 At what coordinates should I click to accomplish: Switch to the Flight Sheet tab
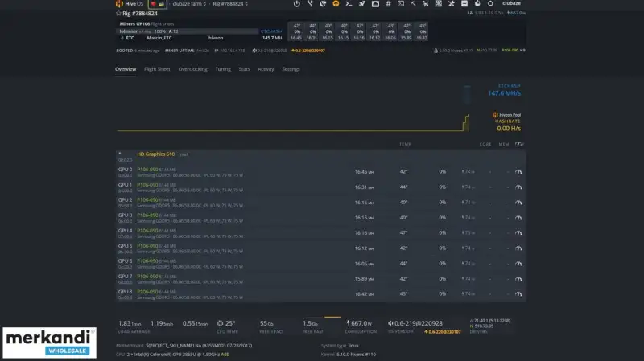pos(157,69)
